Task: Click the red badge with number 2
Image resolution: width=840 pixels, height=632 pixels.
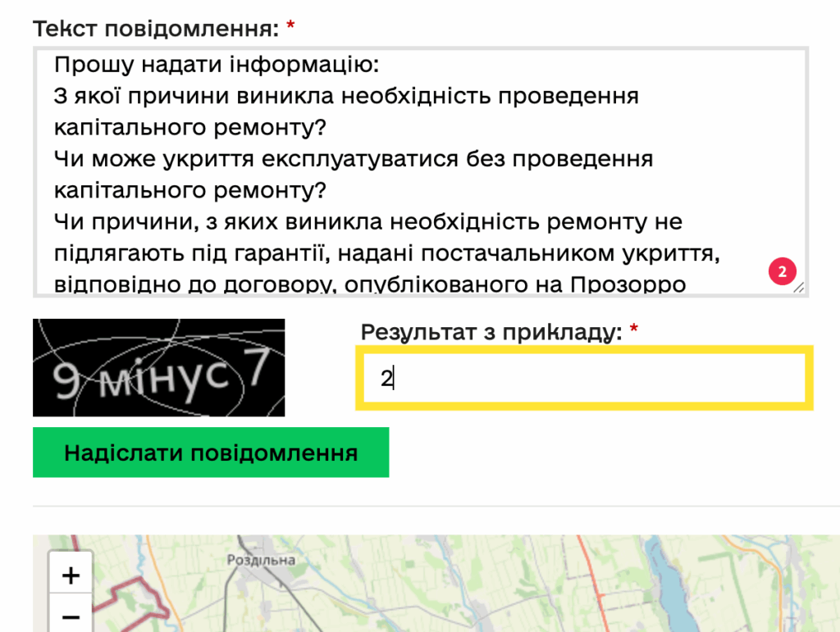Action: click(x=782, y=271)
